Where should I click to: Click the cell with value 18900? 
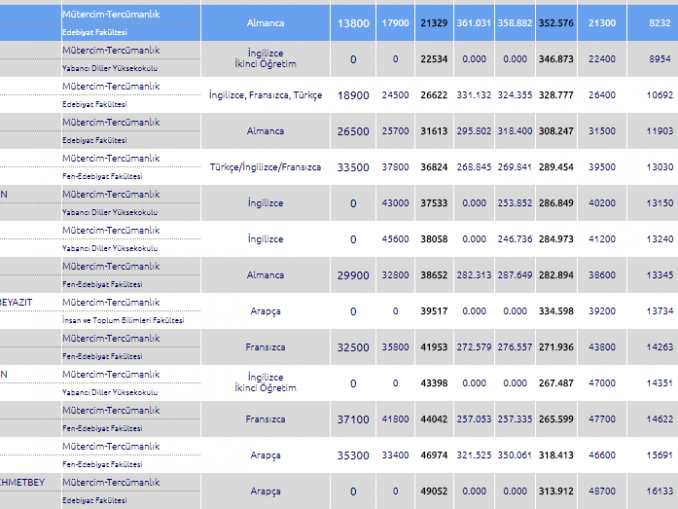pos(353,95)
